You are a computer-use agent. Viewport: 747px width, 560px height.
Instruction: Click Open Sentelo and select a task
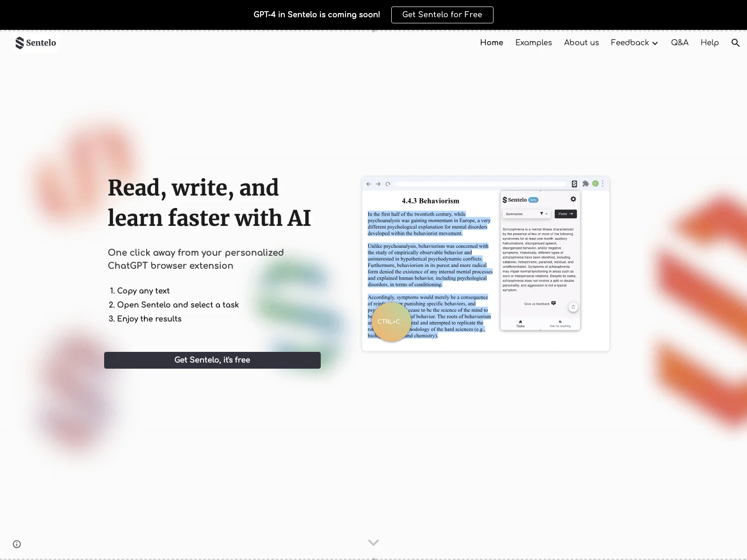point(178,305)
